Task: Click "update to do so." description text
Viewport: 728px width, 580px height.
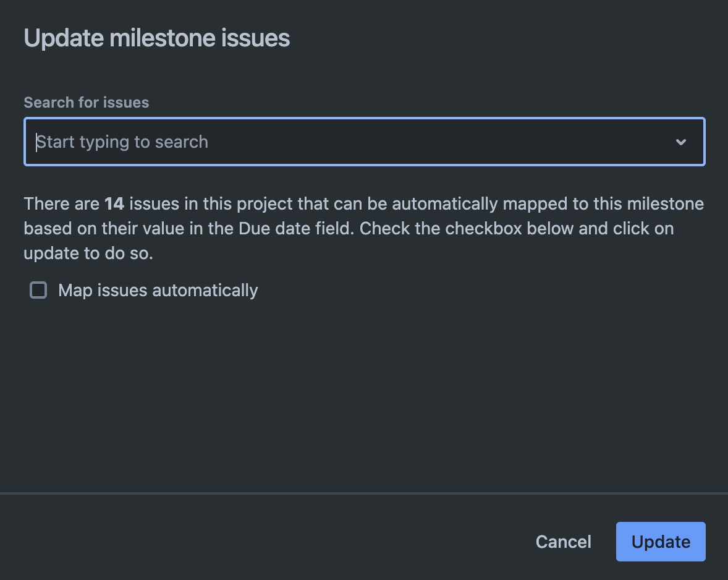Action: 88,254
